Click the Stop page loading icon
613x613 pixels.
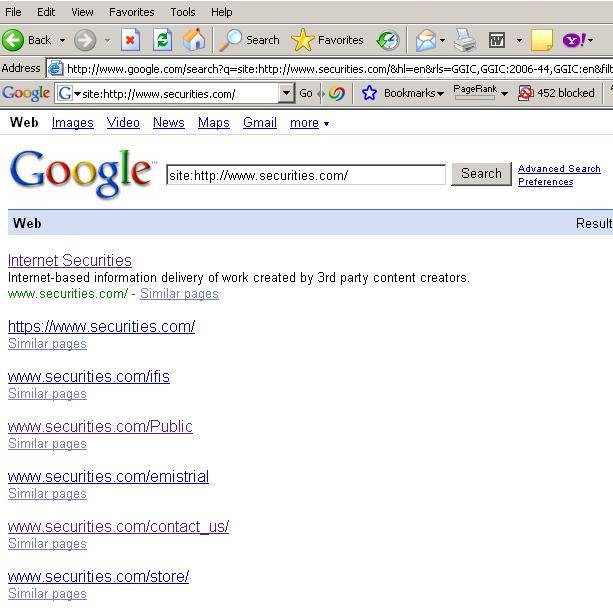[x=130, y=40]
